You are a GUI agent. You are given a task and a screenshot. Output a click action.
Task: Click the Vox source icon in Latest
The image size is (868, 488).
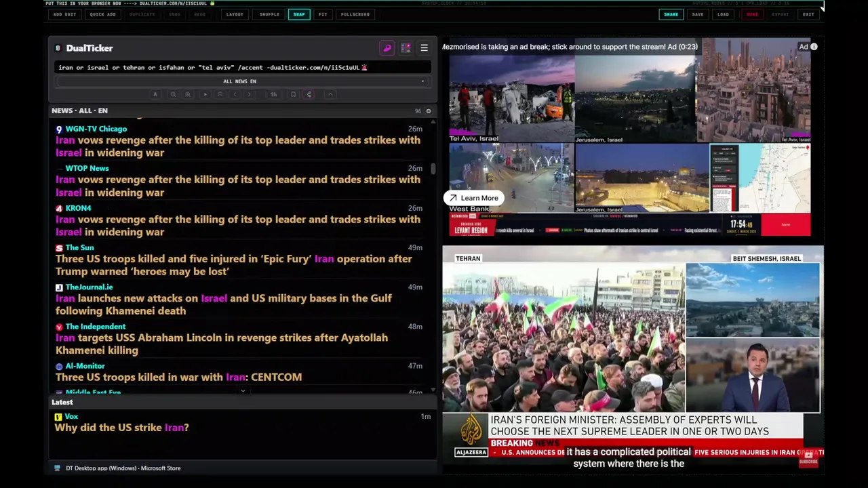coord(58,417)
